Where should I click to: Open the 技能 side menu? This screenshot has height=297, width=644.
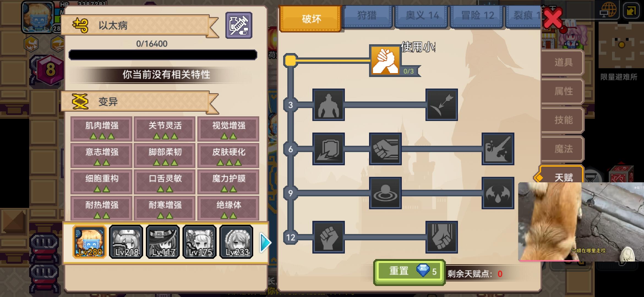[563, 120]
